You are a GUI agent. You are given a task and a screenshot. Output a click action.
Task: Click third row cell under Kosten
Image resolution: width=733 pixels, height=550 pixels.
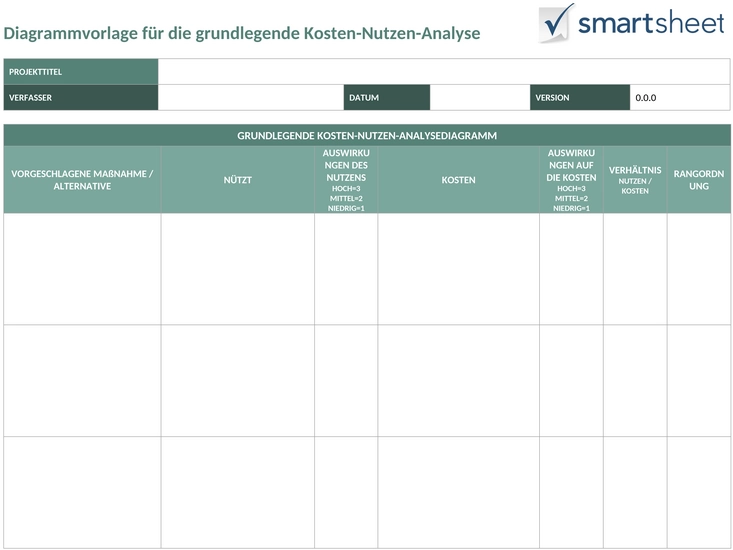[x=459, y=492]
